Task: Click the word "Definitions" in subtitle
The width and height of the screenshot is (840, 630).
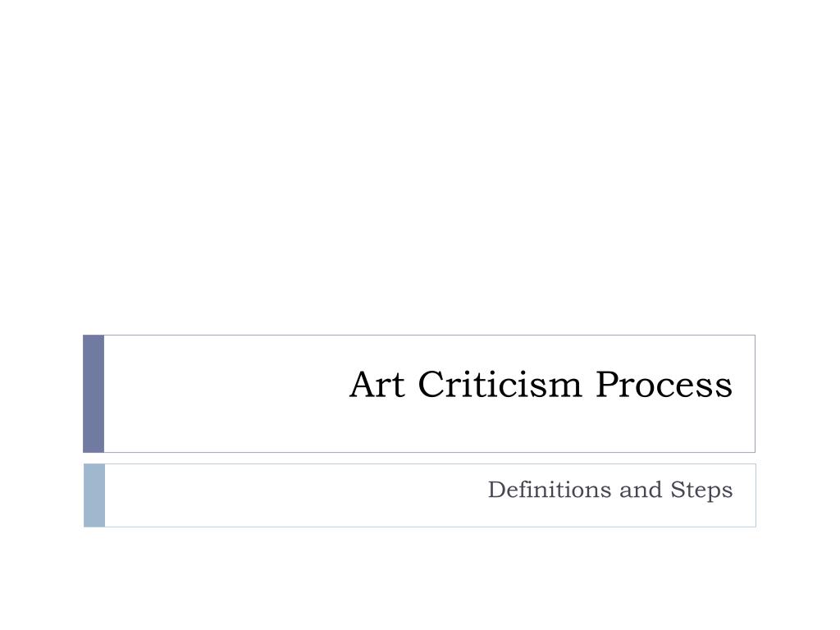Action: (x=549, y=490)
